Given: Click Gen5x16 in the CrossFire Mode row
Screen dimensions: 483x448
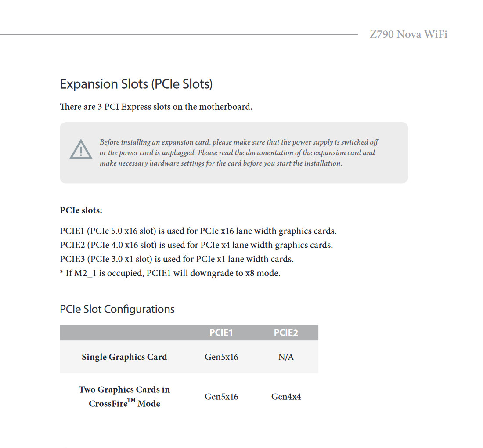Looking at the screenshot, I should [221, 397].
